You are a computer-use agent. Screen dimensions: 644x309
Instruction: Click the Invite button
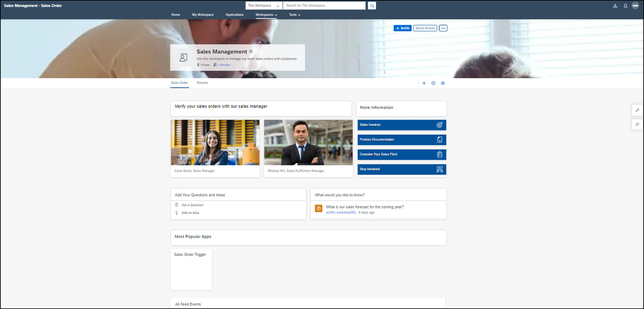402,28
